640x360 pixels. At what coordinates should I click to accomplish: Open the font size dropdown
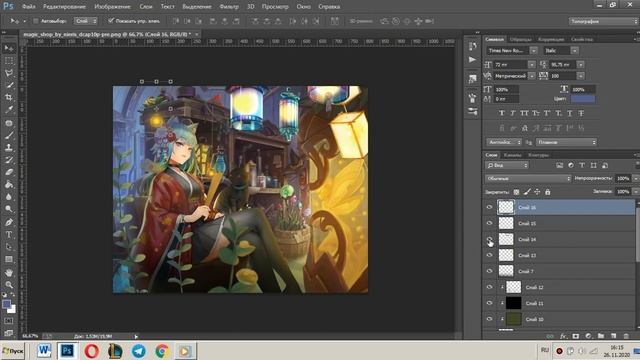point(531,64)
